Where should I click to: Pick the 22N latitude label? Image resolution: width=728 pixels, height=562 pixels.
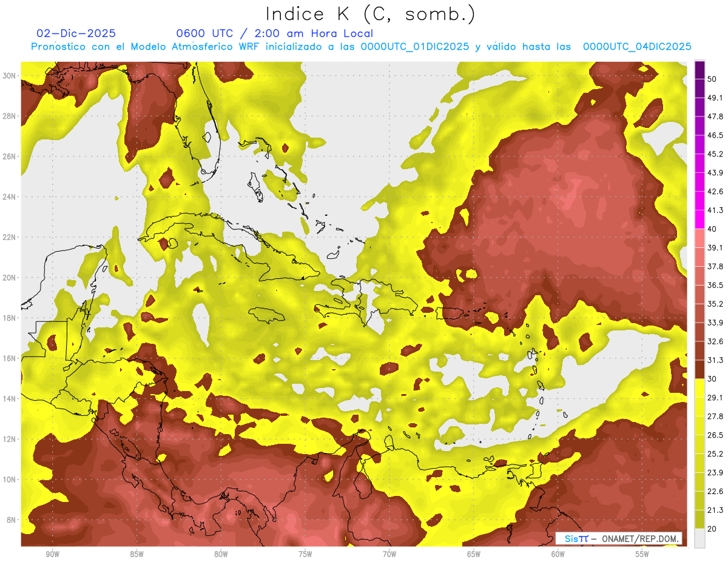[x=10, y=237]
